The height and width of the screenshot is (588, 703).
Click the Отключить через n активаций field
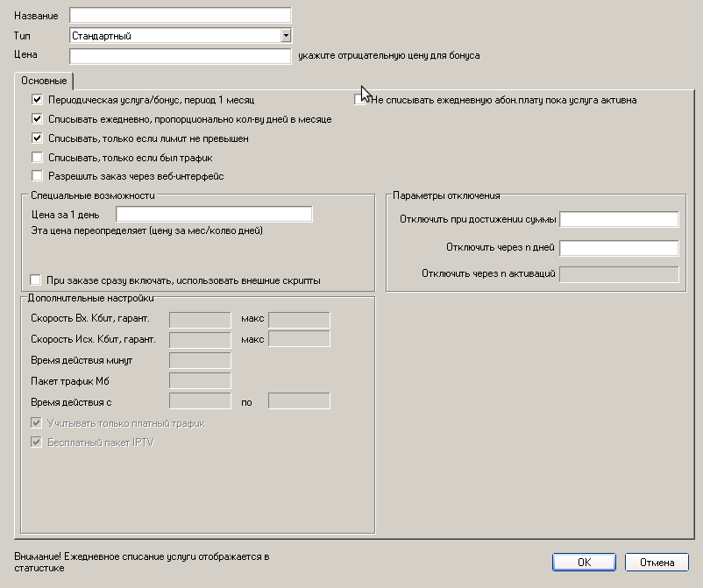pyautogui.click(x=619, y=274)
